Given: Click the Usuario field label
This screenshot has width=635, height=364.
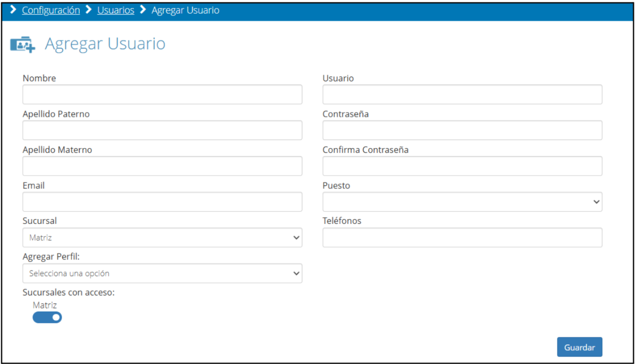Looking at the screenshot, I should tap(338, 78).
